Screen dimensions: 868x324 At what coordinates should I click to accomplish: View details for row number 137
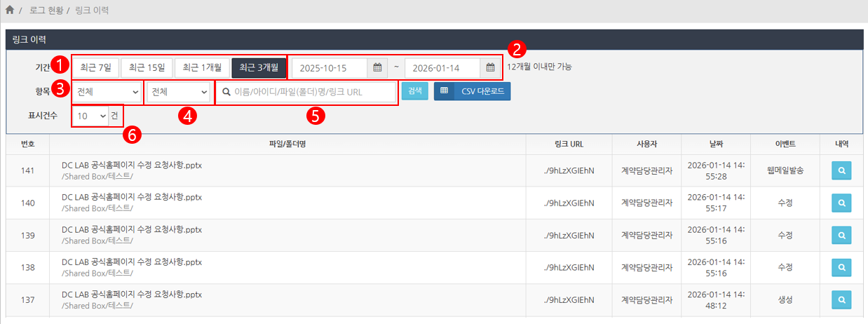(x=841, y=299)
